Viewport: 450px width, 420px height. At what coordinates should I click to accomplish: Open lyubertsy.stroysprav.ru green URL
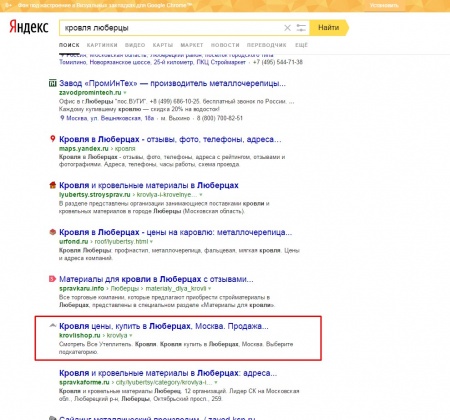click(95, 194)
